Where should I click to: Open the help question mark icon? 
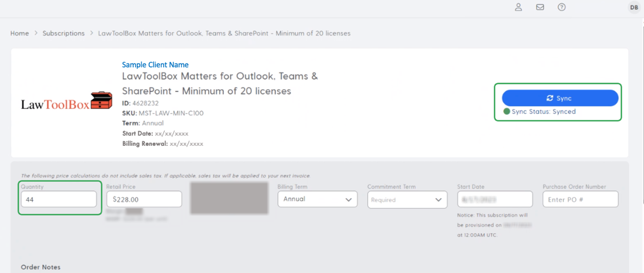click(x=562, y=7)
